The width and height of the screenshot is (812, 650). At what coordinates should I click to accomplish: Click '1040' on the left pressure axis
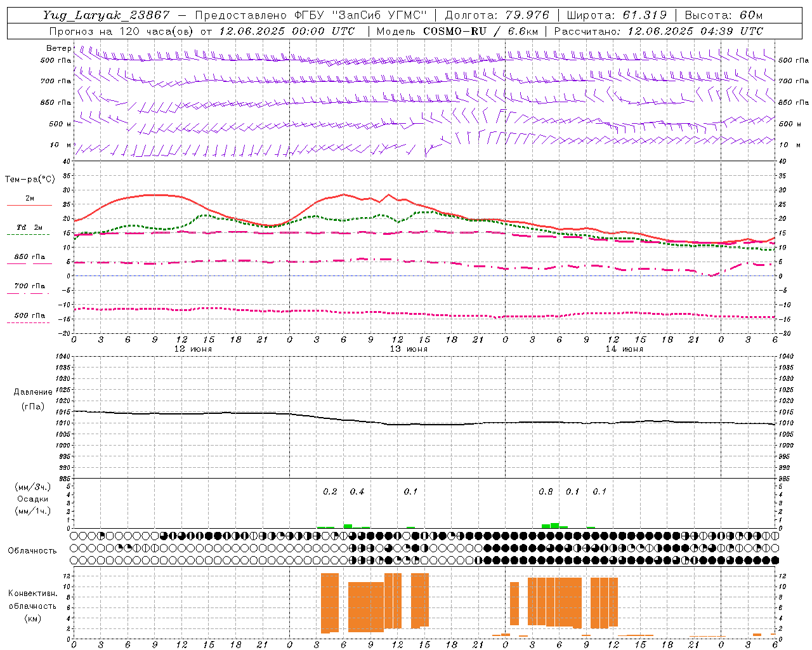coord(62,356)
